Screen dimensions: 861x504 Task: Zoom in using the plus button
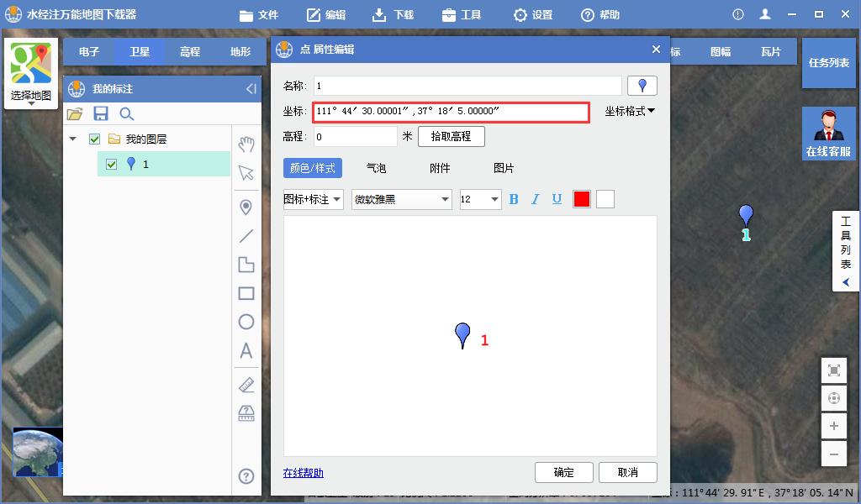[x=833, y=426]
